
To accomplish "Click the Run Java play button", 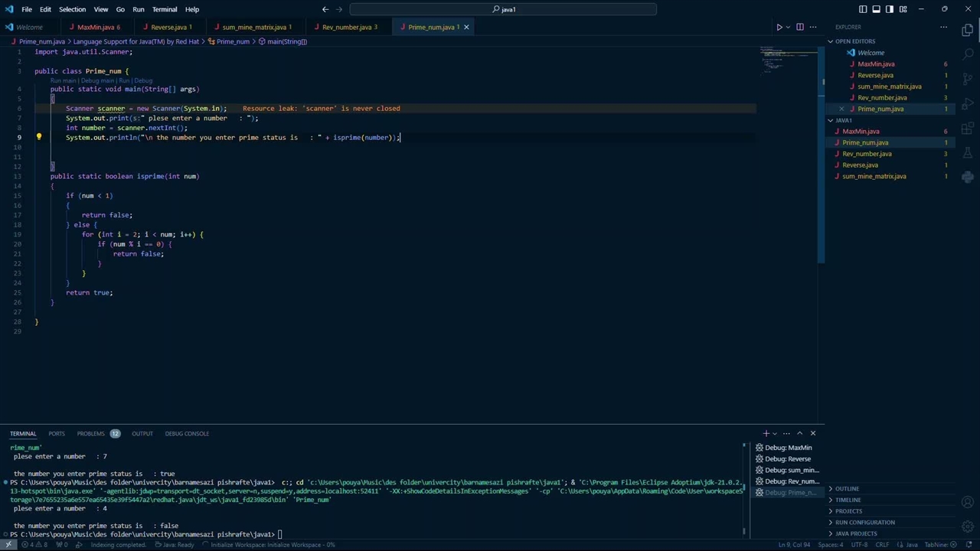I will (779, 27).
